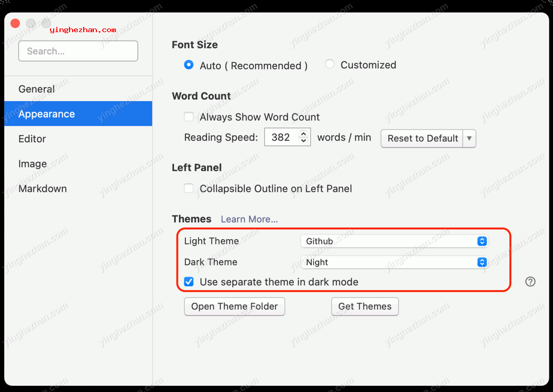Decrease reading speed with stepper down arrow
Viewport: 553px width, 392px height.
coord(303,141)
